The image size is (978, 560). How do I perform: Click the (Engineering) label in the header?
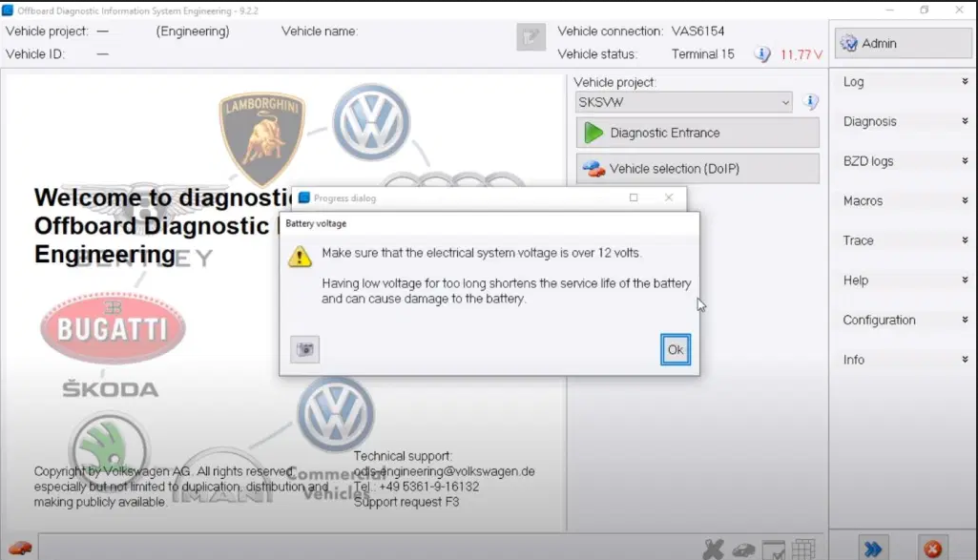click(x=193, y=31)
